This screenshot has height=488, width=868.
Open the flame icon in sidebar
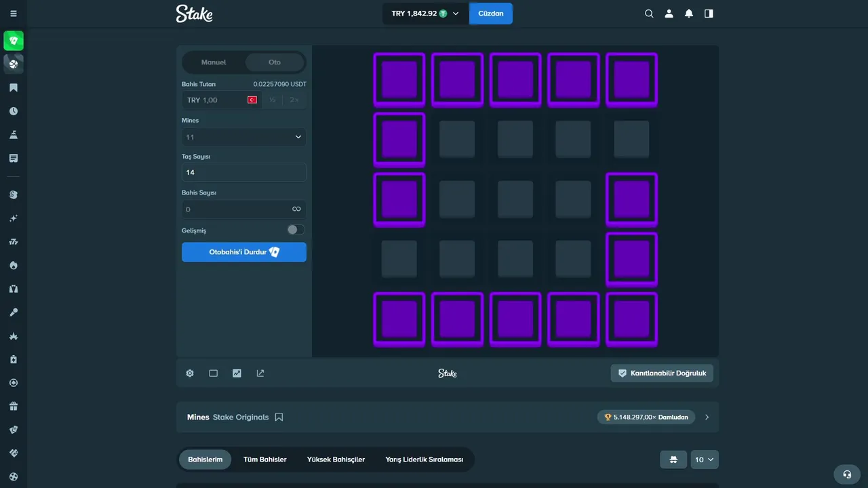pyautogui.click(x=14, y=265)
